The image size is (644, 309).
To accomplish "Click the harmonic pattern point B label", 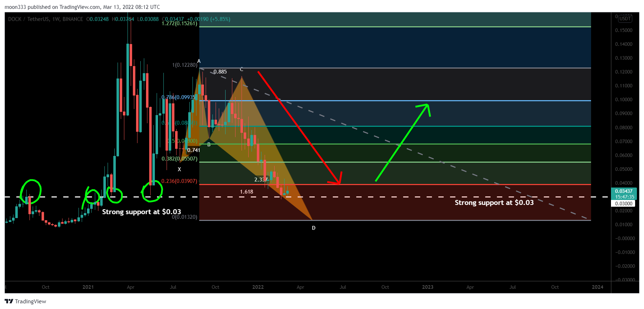I will pyautogui.click(x=209, y=145).
